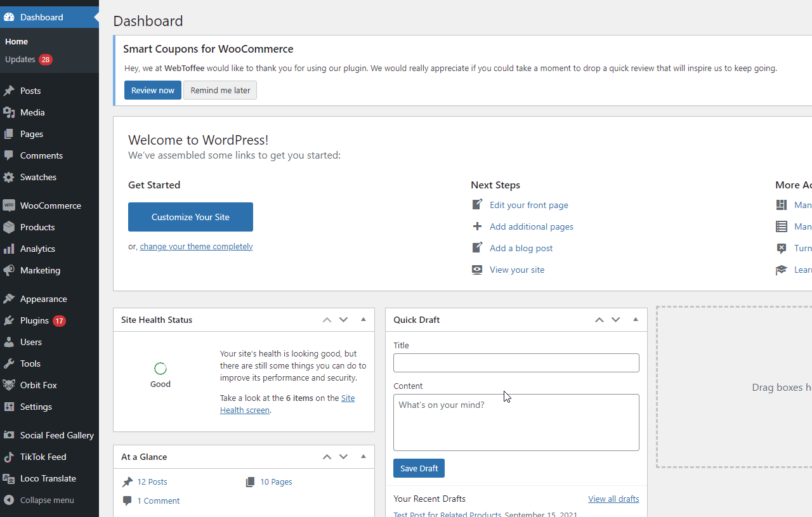Click the Add a blog post link

[x=521, y=248]
